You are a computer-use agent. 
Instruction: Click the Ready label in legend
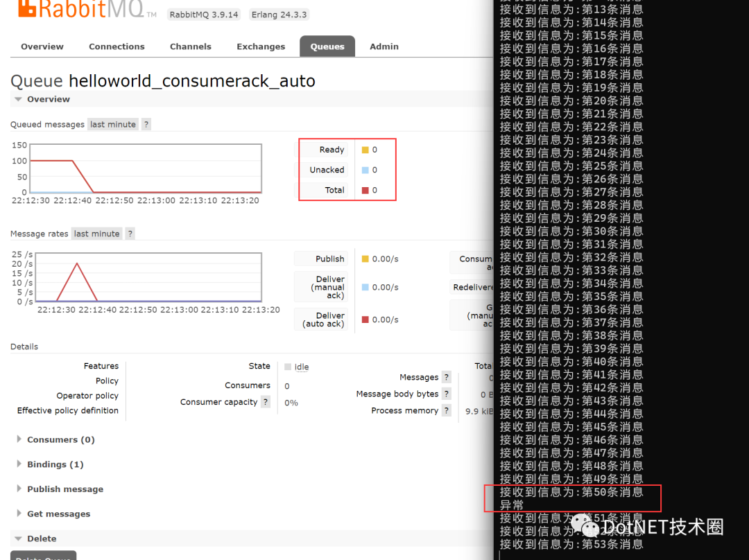pyautogui.click(x=332, y=150)
